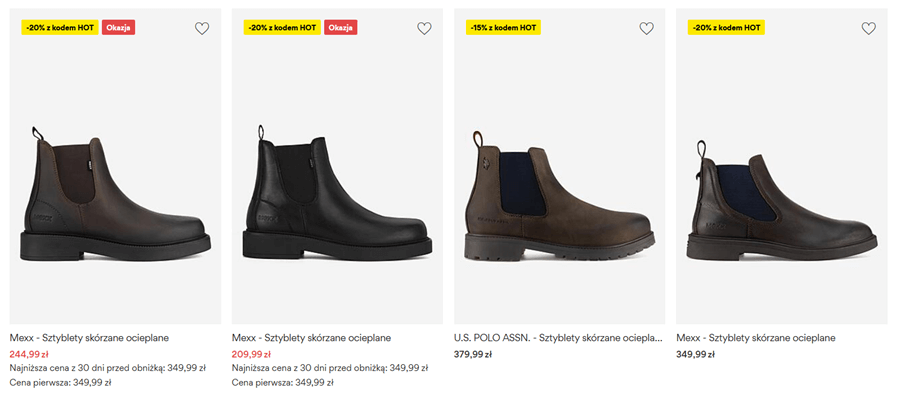900x403 pixels.
Task: Open the fourth product's Mexx title link
Action: pos(755,338)
